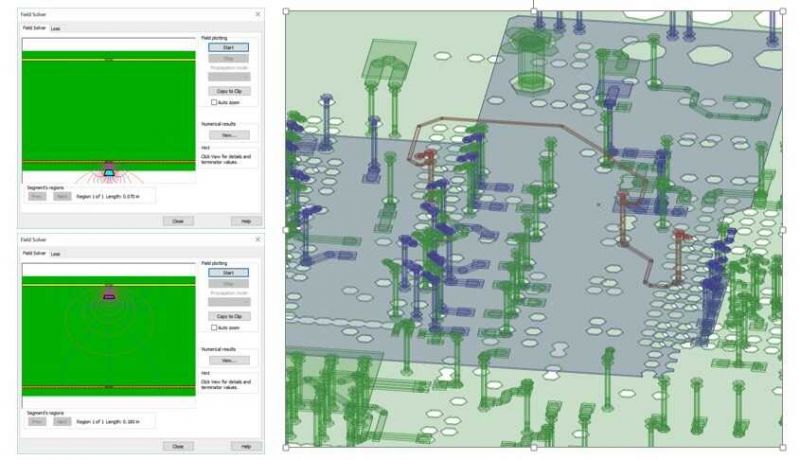The image size is (800, 460).
Task: Click Next region button in the 0.180 in dialog
Action: 62,422
